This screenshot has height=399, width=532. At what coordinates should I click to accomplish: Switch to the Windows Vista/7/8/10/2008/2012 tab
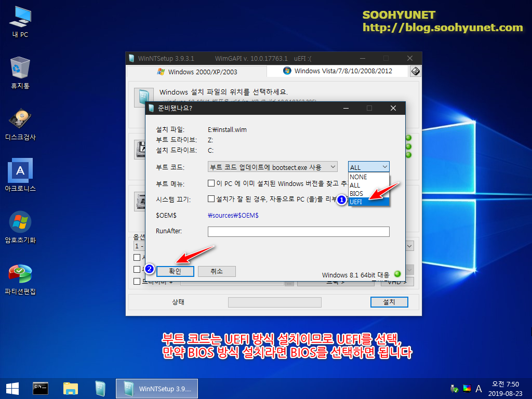337,71
